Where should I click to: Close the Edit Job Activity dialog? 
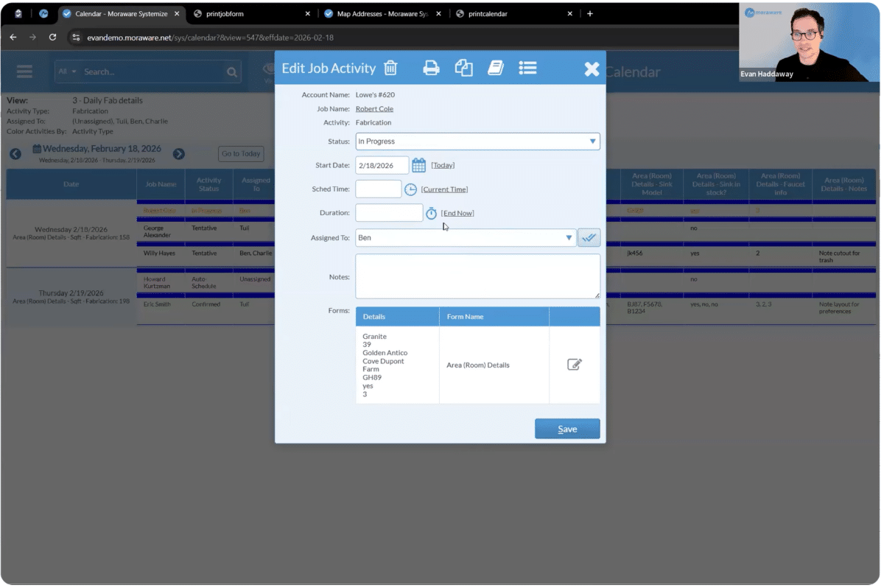592,69
